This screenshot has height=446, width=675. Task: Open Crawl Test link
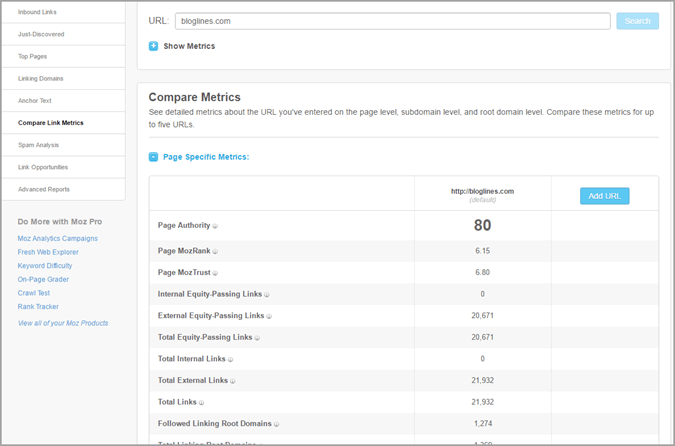[34, 293]
